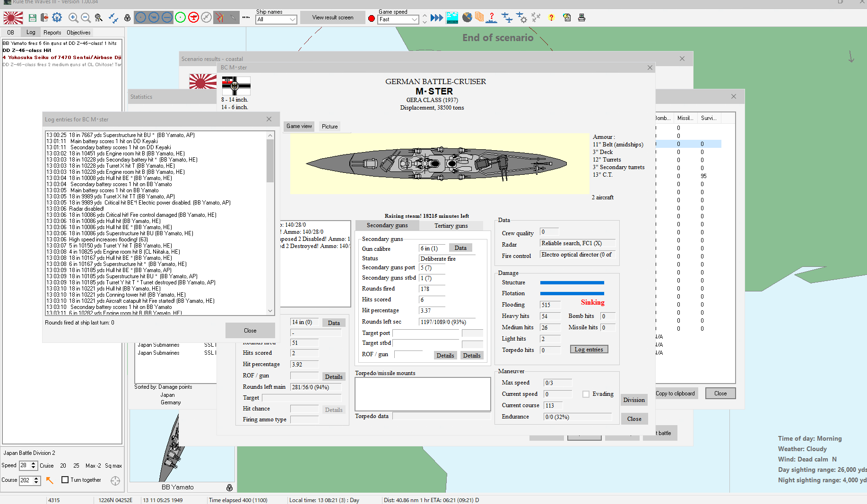This screenshot has width=867, height=504.
Task: Click the Crew quality field
Action: tap(549, 232)
